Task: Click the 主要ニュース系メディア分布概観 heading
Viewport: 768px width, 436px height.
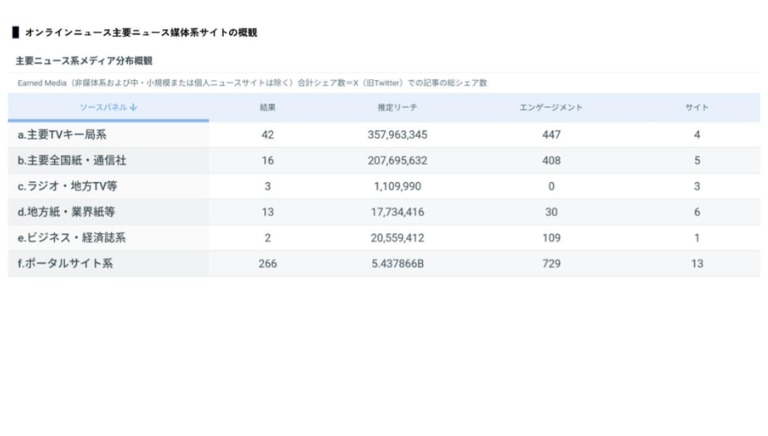Action: [x=84, y=61]
